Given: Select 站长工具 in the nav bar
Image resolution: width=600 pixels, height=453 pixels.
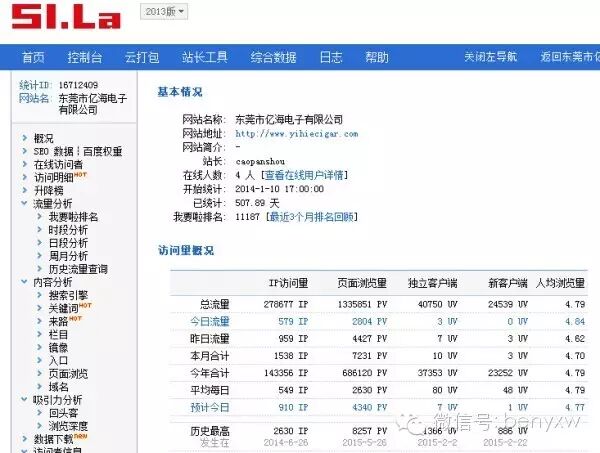Looking at the screenshot, I should [x=205, y=57].
